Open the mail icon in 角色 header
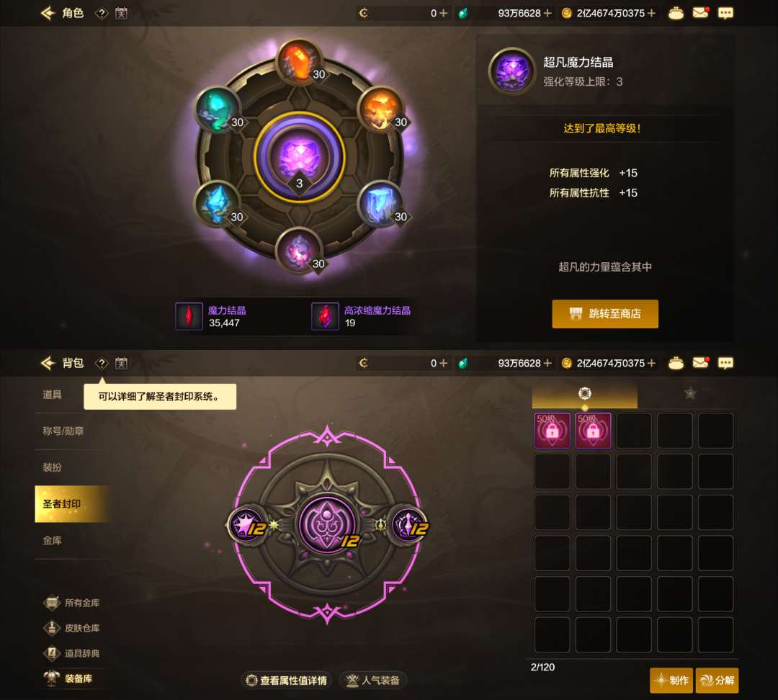Image resolution: width=778 pixels, height=700 pixels. point(701,13)
